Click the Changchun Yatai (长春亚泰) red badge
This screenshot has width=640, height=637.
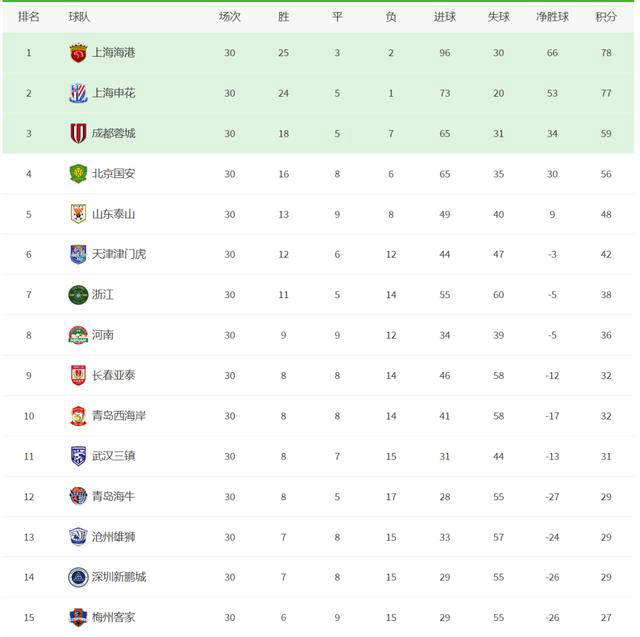click(78, 375)
